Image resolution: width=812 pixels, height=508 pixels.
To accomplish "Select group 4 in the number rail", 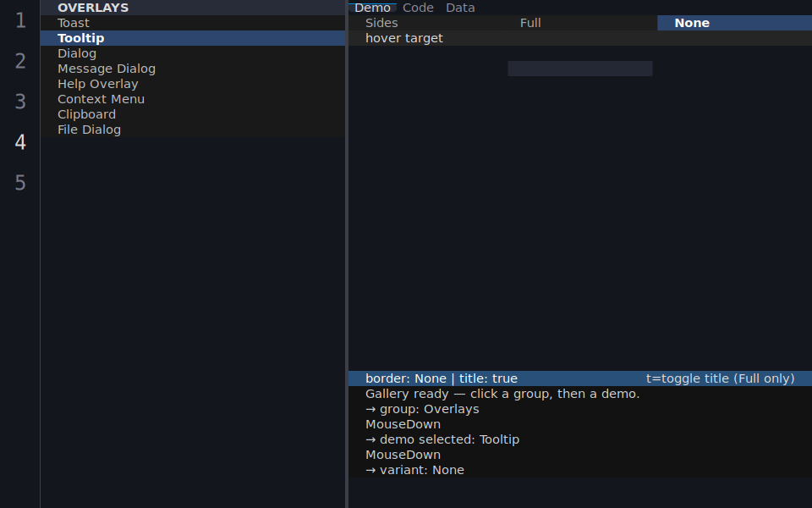I will coord(20,142).
